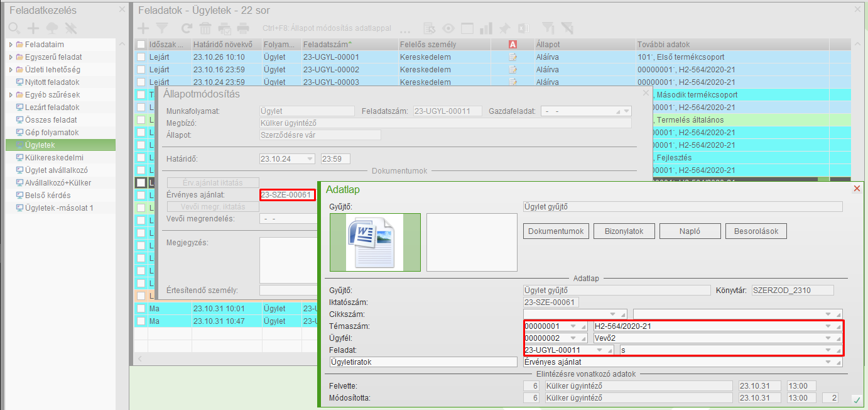Screen dimensions: 868x410
Task: Click the Érv.ajánlat iktatás button
Action: click(212, 183)
